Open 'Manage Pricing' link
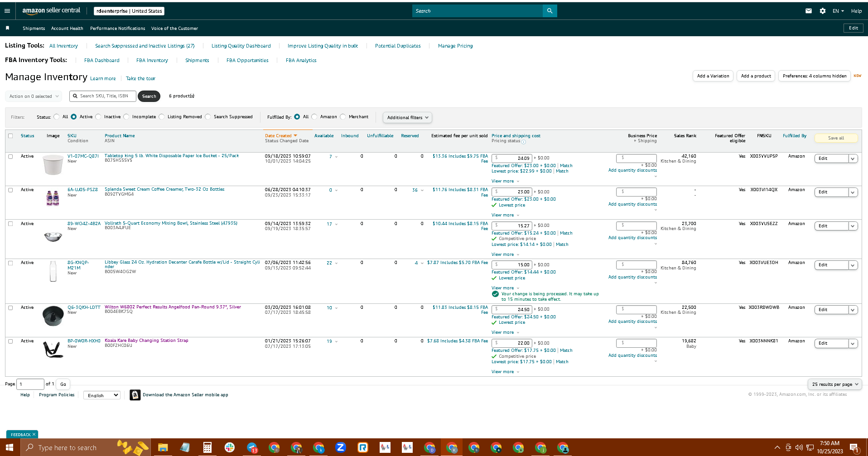Viewport: 868px width, 456px height. 455,46
